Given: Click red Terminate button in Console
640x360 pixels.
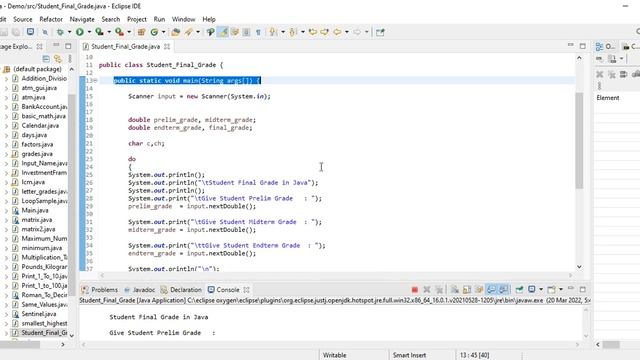Looking at the screenshot, I should click(415, 289).
